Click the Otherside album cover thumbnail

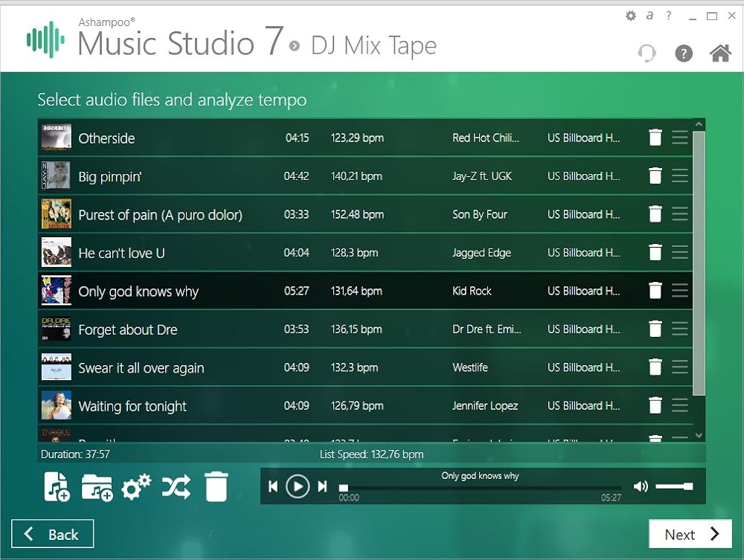coord(57,138)
